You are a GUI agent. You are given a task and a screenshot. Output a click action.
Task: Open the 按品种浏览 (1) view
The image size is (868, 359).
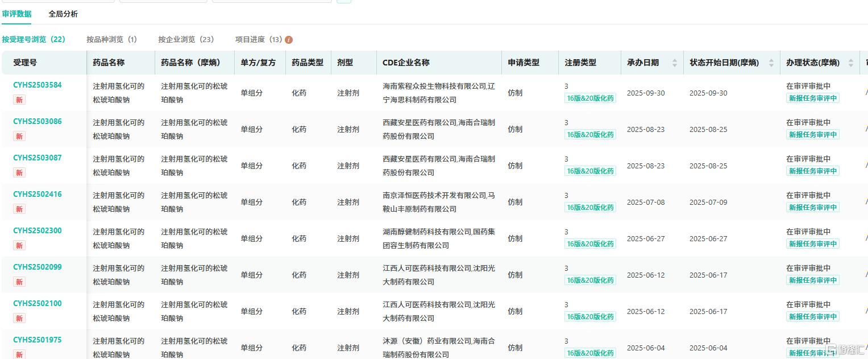coord(111,40)
